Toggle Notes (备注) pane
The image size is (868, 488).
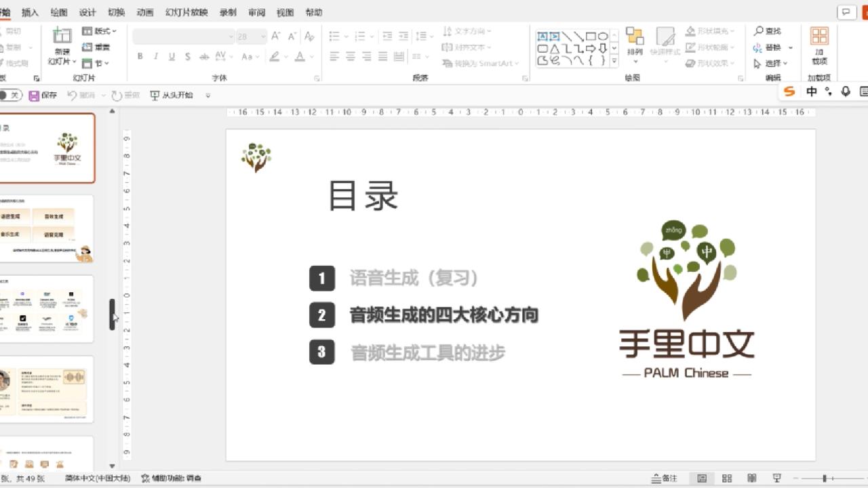point(664,479)
